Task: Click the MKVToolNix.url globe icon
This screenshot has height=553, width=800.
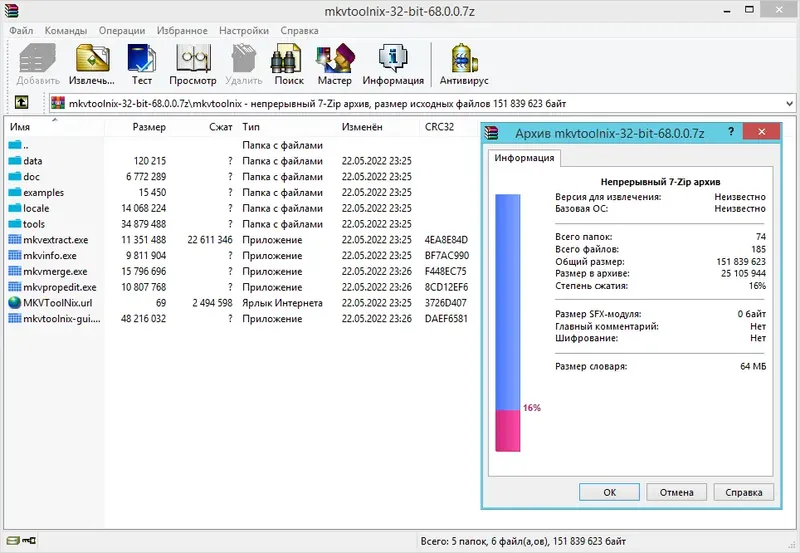Action: pos(15,303)
